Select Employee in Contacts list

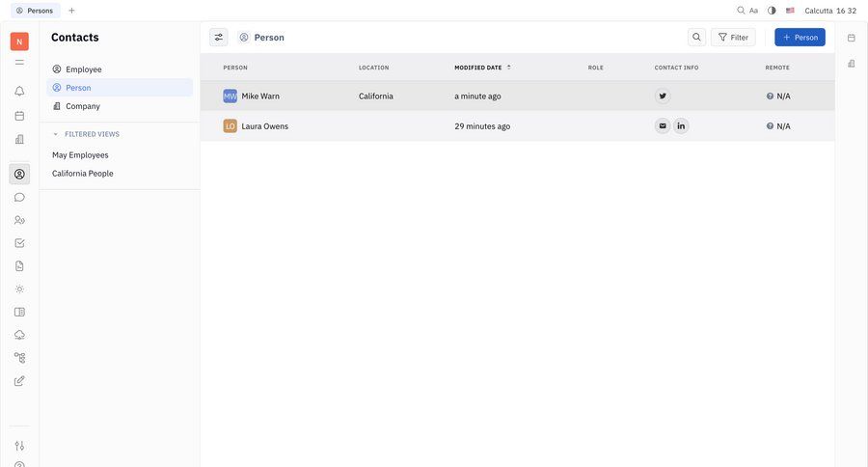coord(120,69)
